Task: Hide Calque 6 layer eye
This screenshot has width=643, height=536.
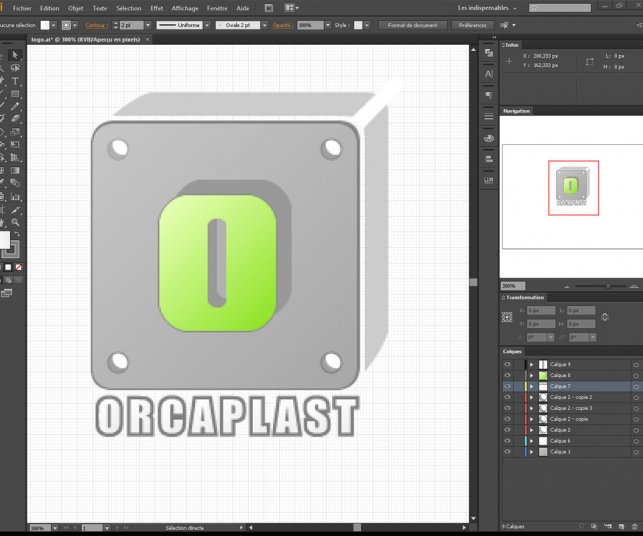Action: click(x=507, y=441)
